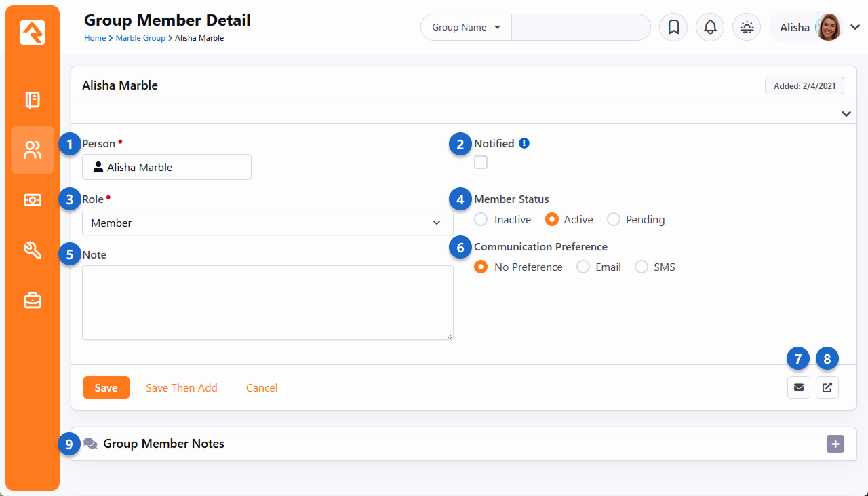Open the Finance money icon in sidebar
This screenshot has height=496, width=868.
[x=33, y=200]
